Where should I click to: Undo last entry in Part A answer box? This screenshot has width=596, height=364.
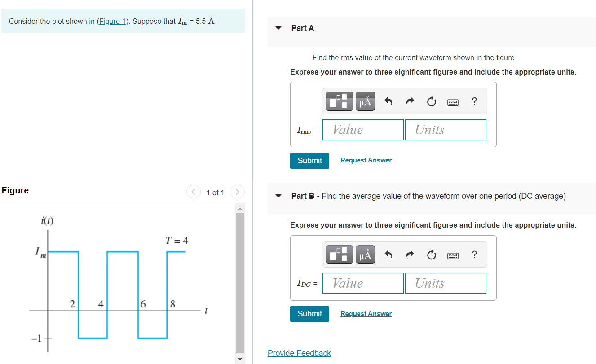click(388, 101)
